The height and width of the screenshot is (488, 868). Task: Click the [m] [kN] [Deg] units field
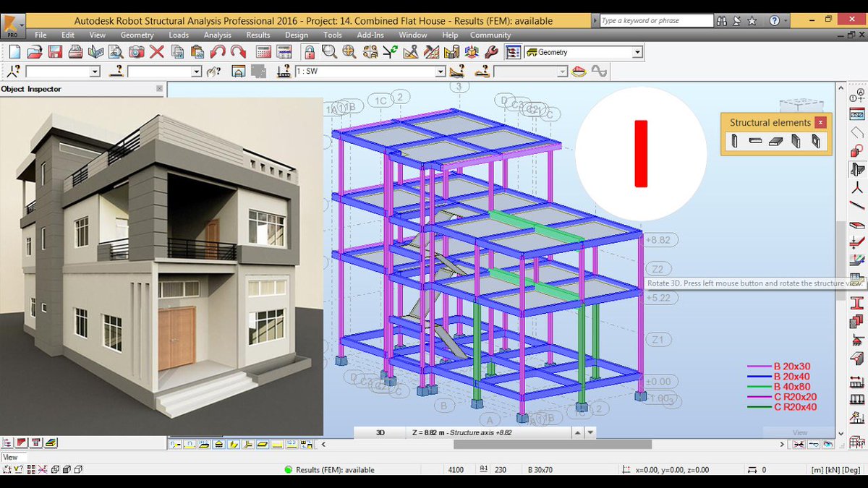pos(837,470)
